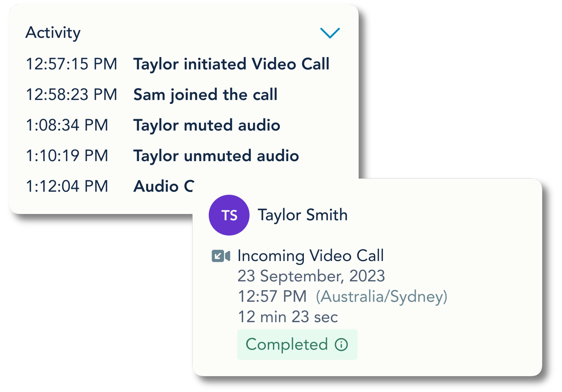The height and width of the screenshot is (392, 562).
Task: Click the Activity panel heading
Action: 53,33
